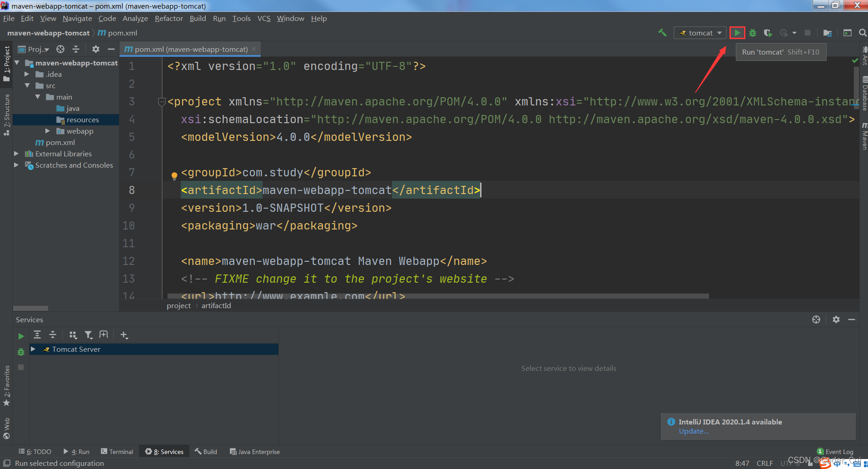The width and height of the screenshot is (868, 469).
Task: Click the artifactId breadcrumb
Action: (x=216, y=305)
